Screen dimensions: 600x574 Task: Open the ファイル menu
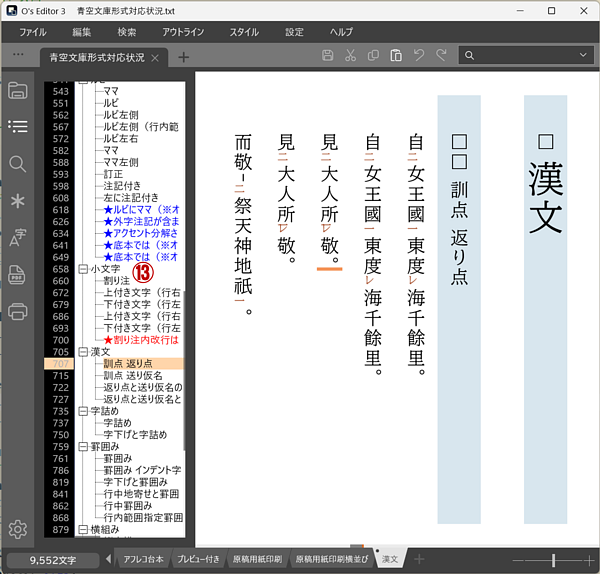coord(33,32)
